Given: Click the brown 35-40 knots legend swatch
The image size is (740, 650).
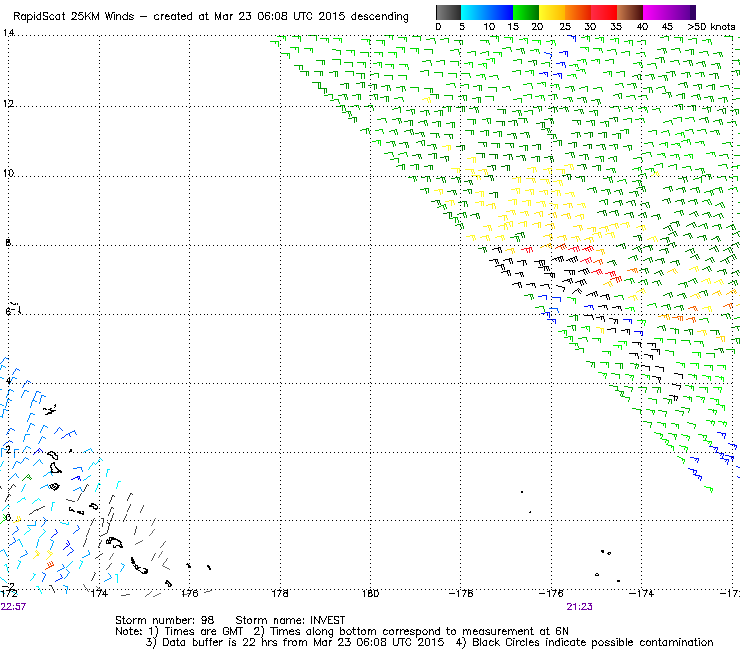Looking at the screenshot, I should tap(630, 12).
